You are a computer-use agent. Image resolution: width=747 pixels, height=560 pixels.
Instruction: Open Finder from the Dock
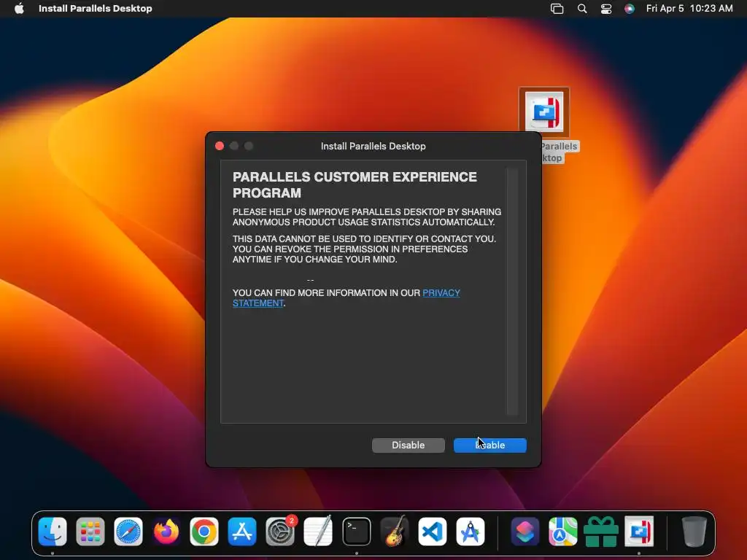pyautogui.click(x=53, y=532)
